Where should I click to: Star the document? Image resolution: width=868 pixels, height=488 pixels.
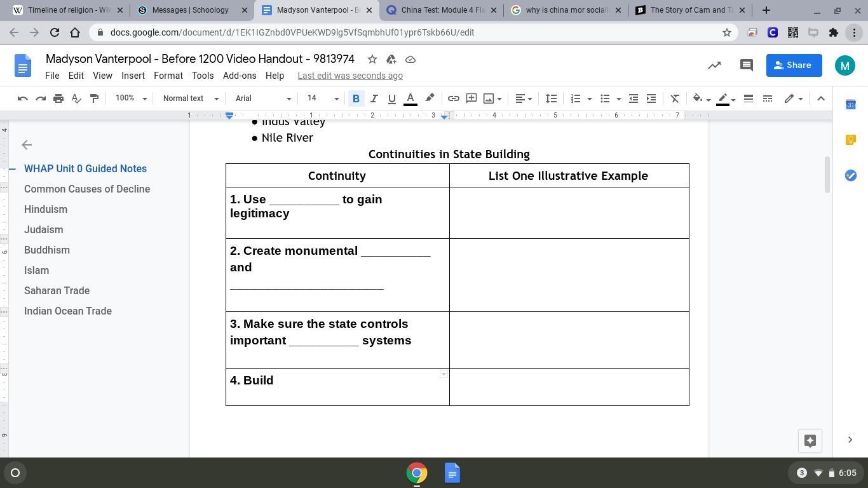372,59
